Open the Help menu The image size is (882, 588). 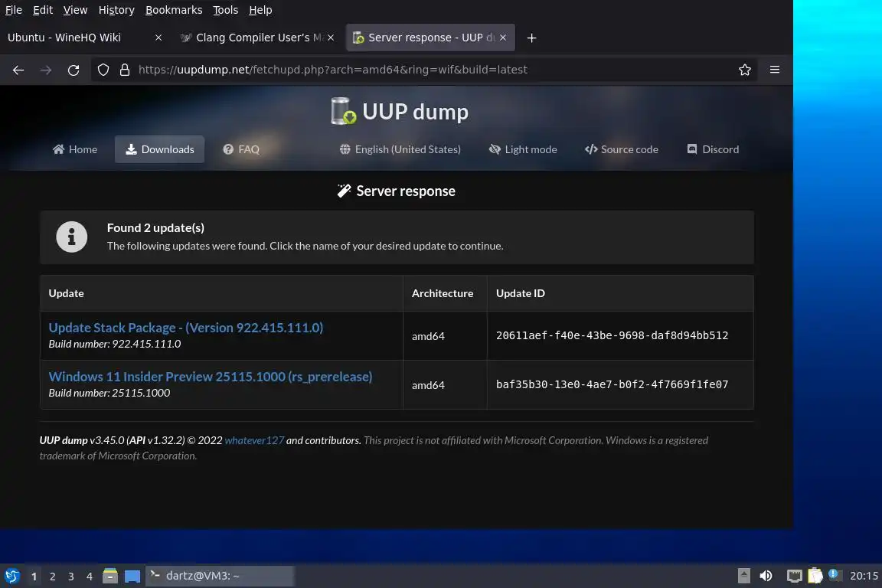click(x=260, y=10)
